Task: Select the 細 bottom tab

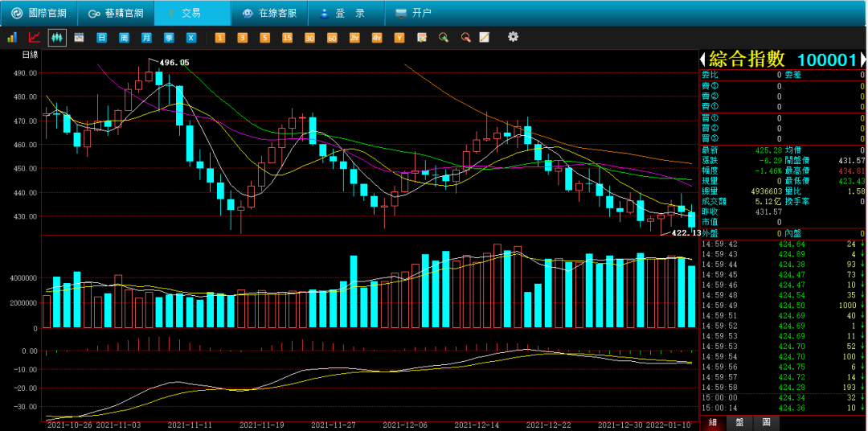Action: [714, 422]
